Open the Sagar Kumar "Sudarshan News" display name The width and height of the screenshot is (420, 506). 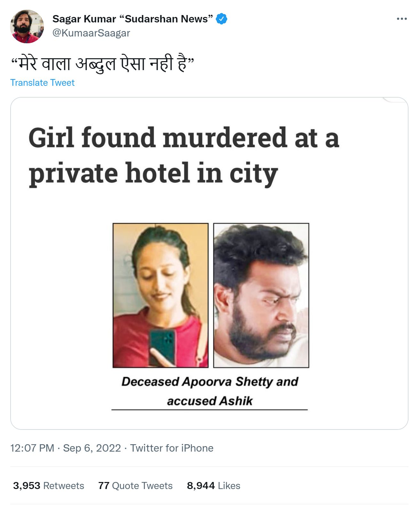point(132,19)
